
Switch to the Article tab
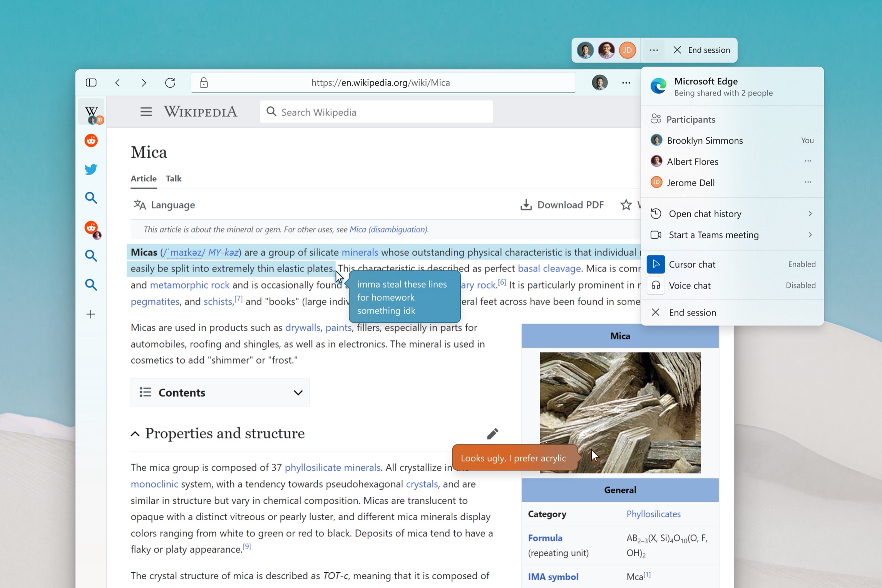pyautogui.click(x=144, y=178)
